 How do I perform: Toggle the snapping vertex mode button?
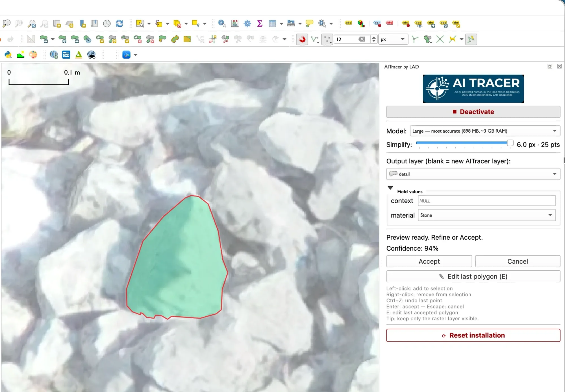point(327,39)
